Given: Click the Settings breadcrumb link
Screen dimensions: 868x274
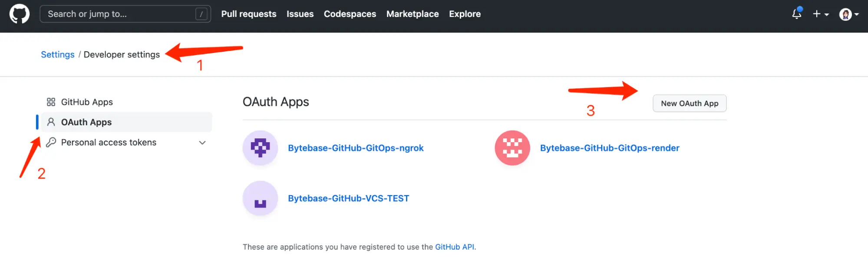Looking at the screenshot, I should [58, 55].
